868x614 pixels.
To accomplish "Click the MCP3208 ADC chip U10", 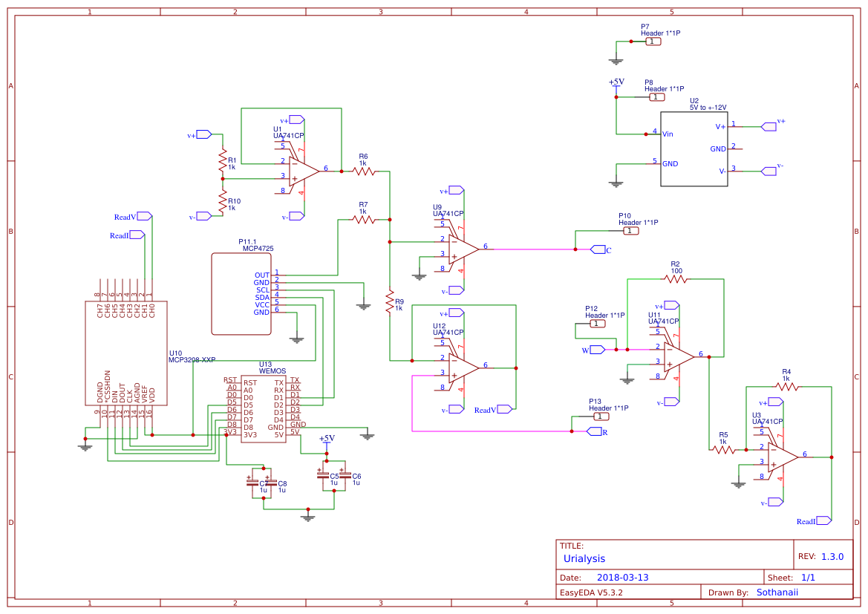I will coord(126,353).
